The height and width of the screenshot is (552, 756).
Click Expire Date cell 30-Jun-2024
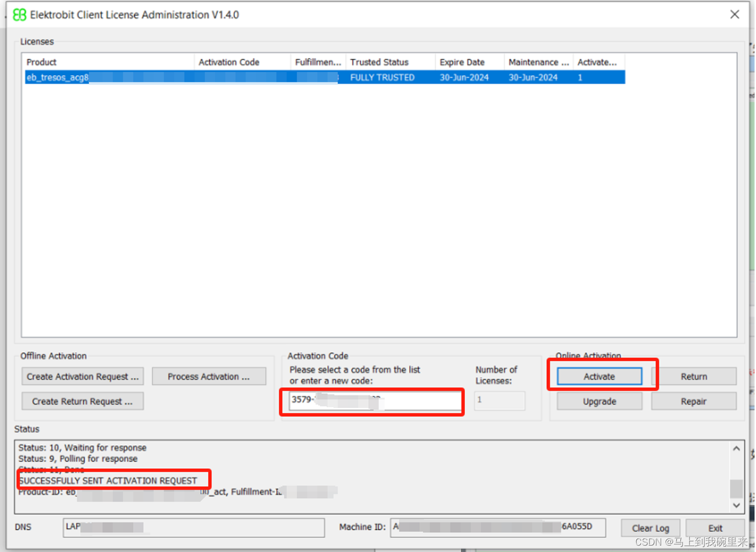coord(464,77)
